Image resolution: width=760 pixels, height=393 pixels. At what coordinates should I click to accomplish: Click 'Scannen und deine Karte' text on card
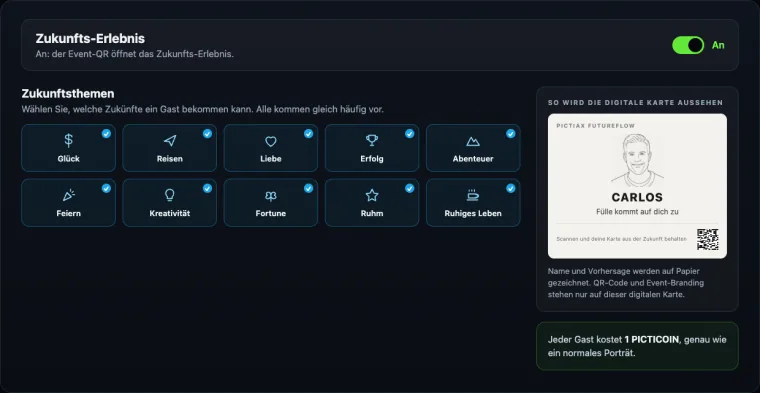point(621,239)
